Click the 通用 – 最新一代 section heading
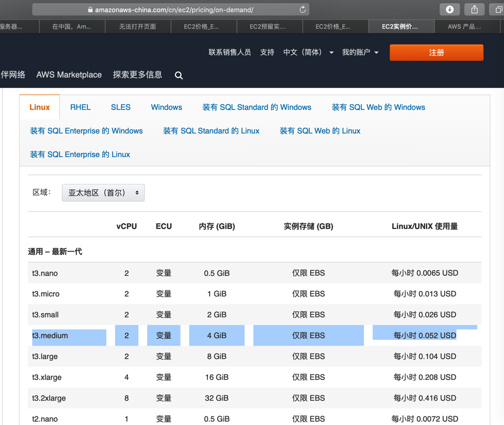 55,251
